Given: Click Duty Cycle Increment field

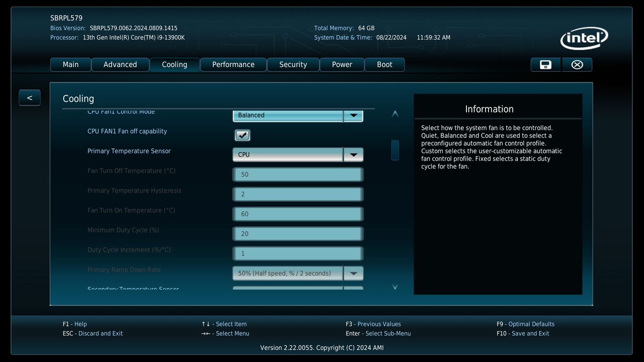Looking at the screenshot, I should click(298, 253).
